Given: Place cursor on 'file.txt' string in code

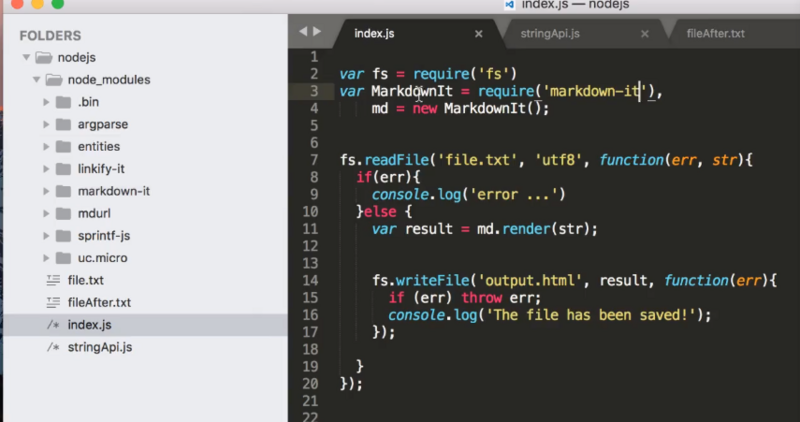Looking at the screenshot, I should point(478,160).
